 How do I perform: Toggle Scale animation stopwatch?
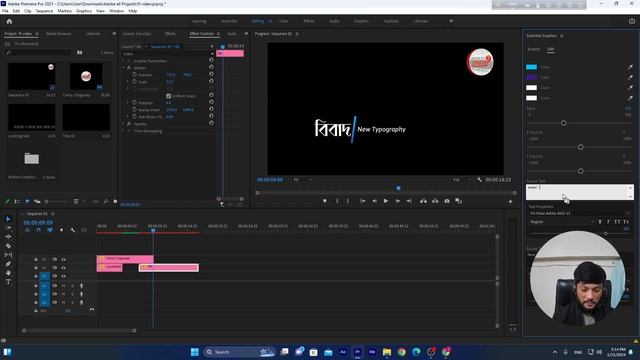coord(134,82)
